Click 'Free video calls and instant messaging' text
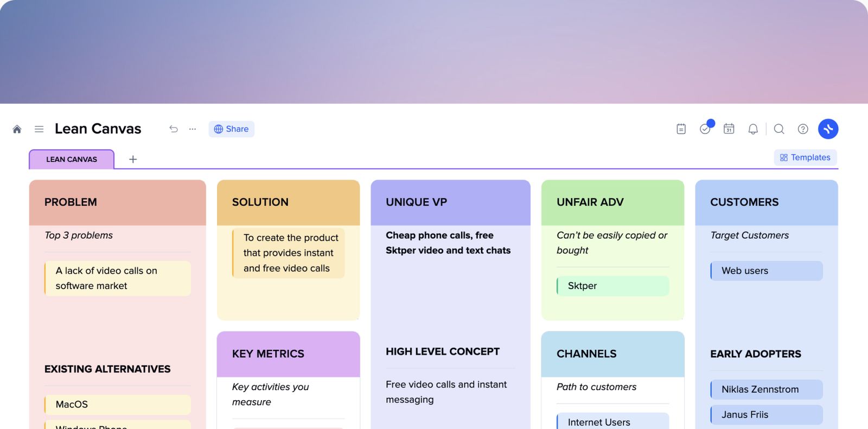The width and height of the screenshot is (868, 429). (x=446, y=392)
